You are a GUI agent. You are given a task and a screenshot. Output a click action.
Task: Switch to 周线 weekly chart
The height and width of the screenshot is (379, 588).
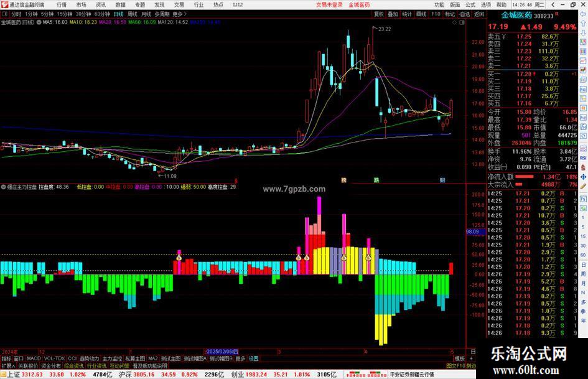tap(133, 14)
